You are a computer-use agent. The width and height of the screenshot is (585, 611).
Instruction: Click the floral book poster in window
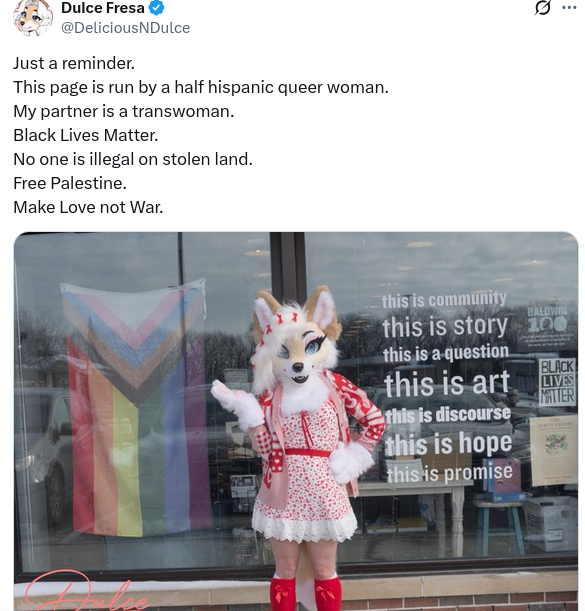click(x=554, y=450)
